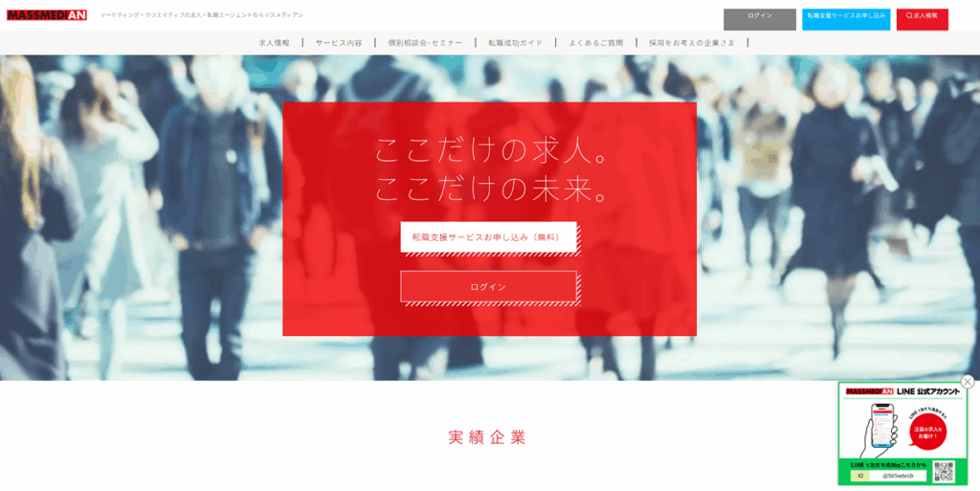Click the 実績企業 section heading
This screenshot has width=980, height=491.
(x=487, y=437)
